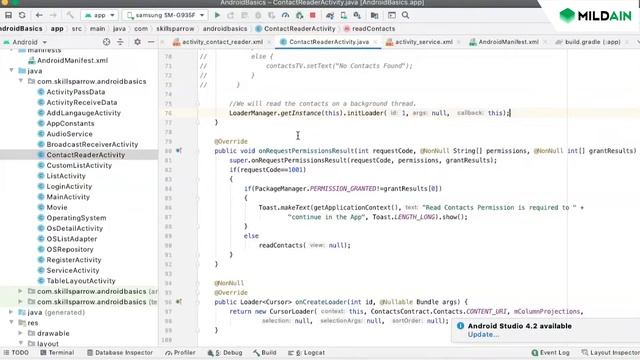Select AudioService class in project tree
This screenshot has width=640, height=360.
pyautogui.click(x=69, y=134)
